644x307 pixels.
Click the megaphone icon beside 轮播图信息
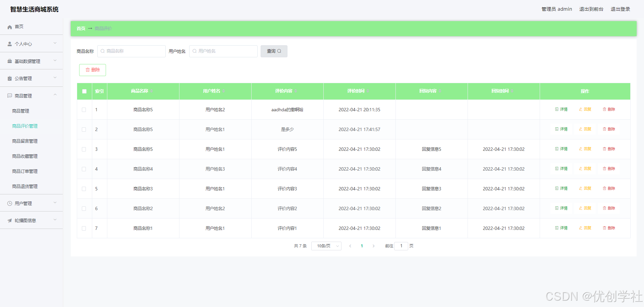[x=9, y=220]
